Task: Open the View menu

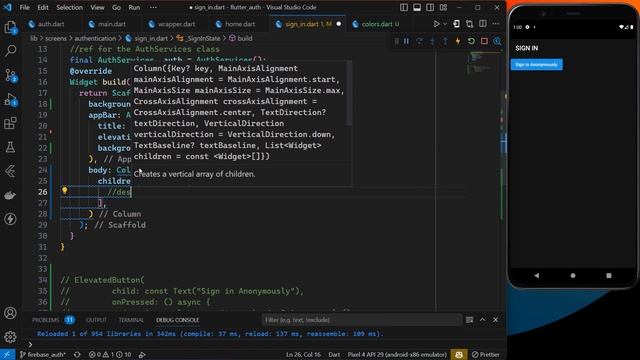Action: pos(97,7)
